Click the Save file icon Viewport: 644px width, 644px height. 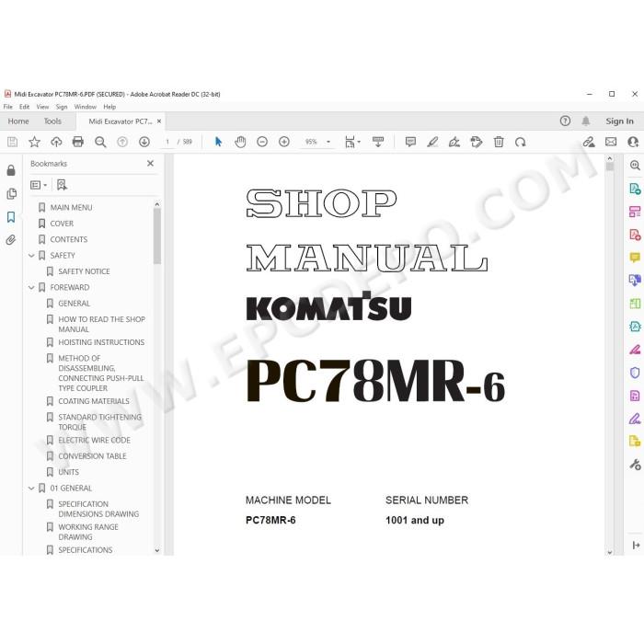[x=12, y=142]
